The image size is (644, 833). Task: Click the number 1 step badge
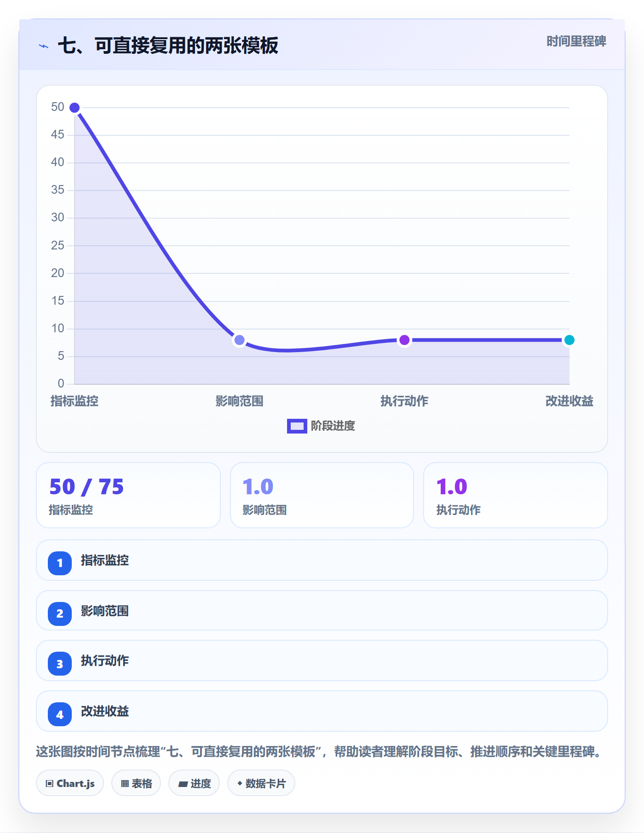pos(60,563)
